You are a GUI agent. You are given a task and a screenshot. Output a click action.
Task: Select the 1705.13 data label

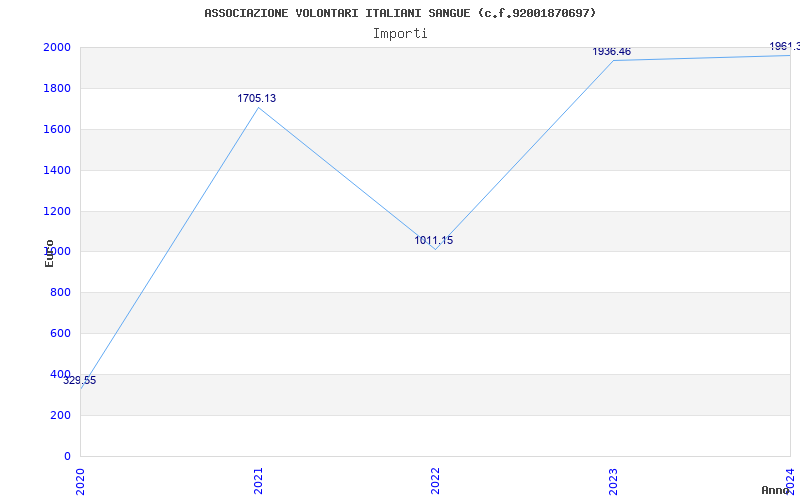257,98
